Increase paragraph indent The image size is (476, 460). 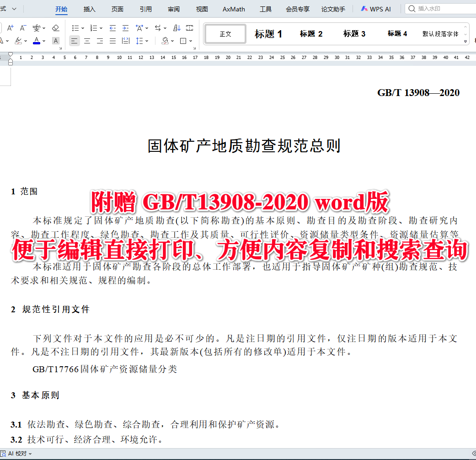click(x=125, y=28)
